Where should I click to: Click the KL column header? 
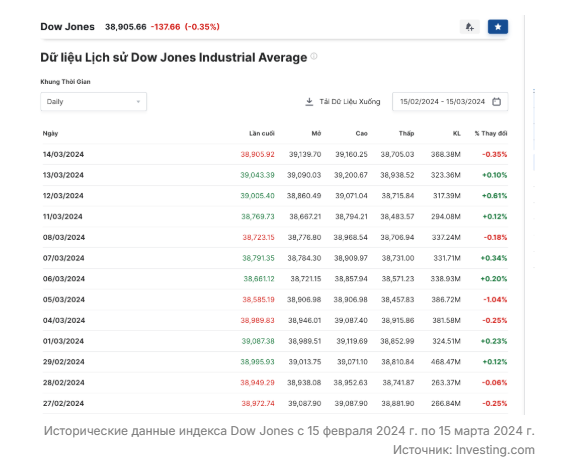pos(457,134)
